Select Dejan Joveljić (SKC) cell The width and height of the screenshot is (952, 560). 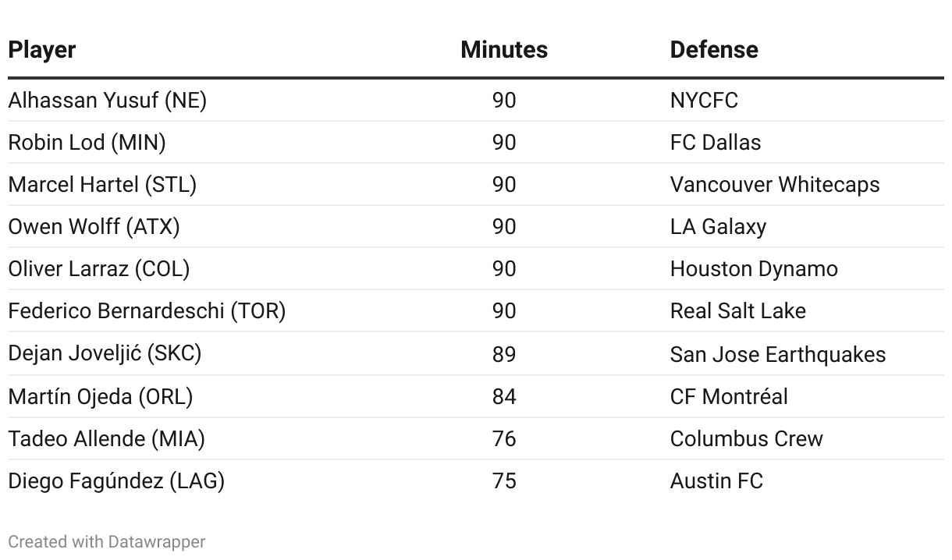coord(105,353)
